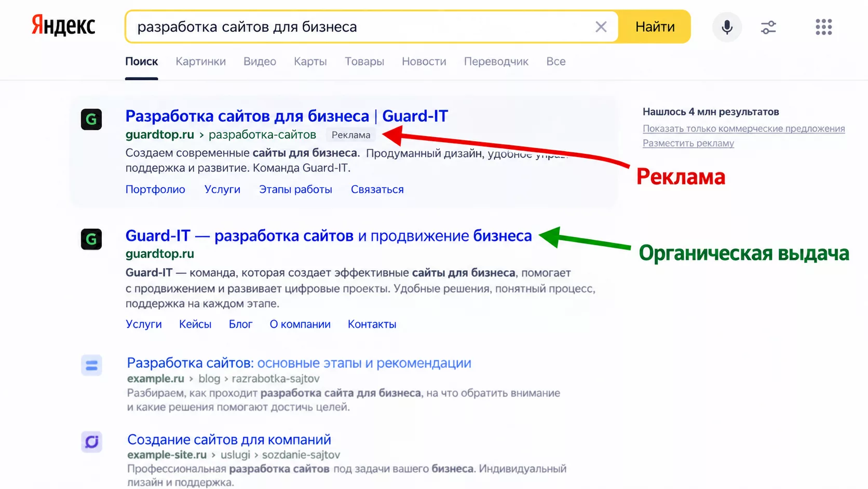Click the example-site.ru domain link
Screen dimensions: 868x489
[167, 455]
